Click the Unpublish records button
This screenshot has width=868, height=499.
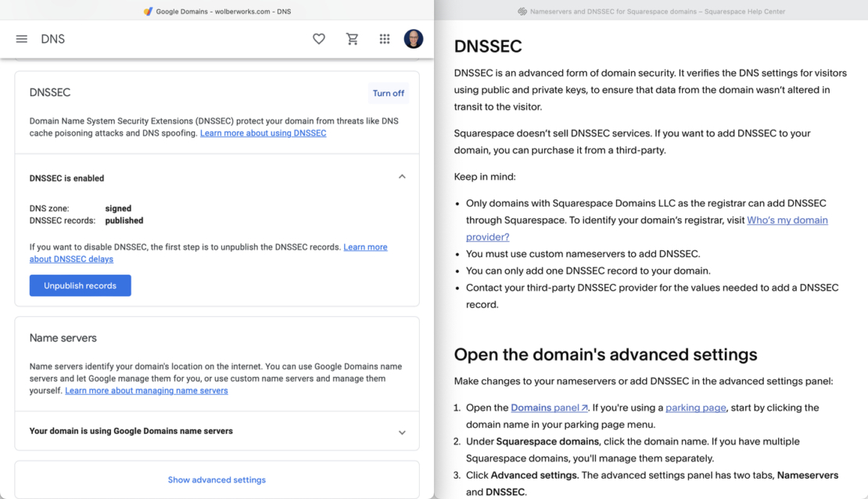pos(80,285)
